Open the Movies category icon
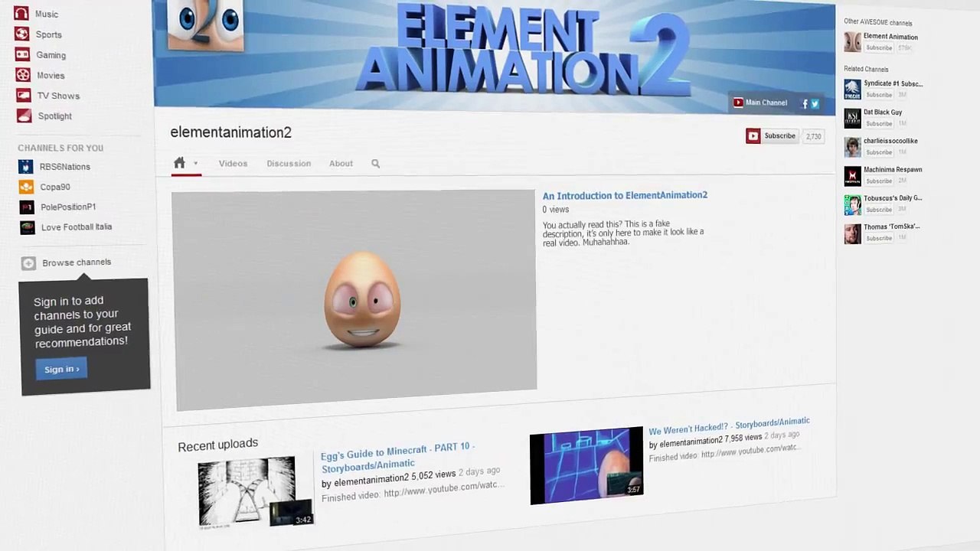This screenshot has height=551, width=980. 24,75
